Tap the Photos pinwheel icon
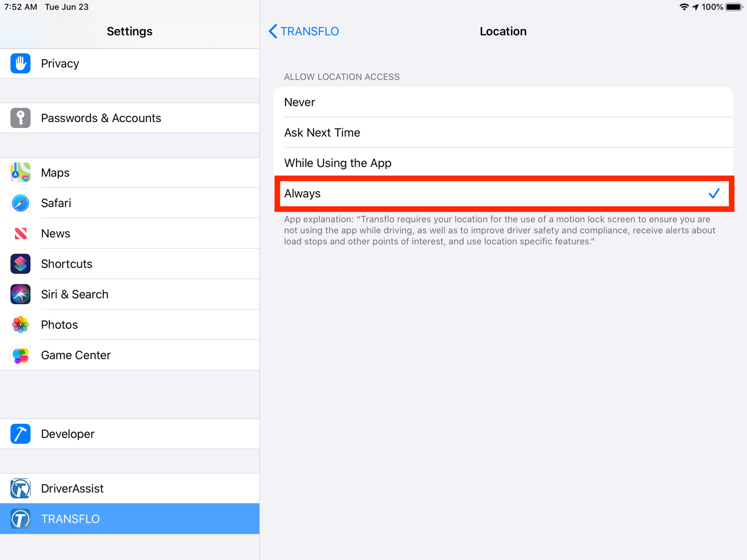 point(20,325)
